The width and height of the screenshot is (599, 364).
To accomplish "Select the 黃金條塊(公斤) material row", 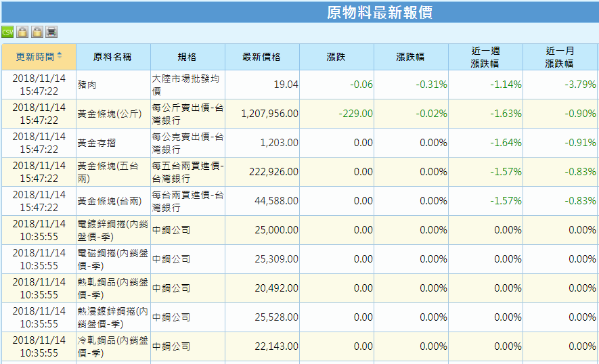I will 110,114.
